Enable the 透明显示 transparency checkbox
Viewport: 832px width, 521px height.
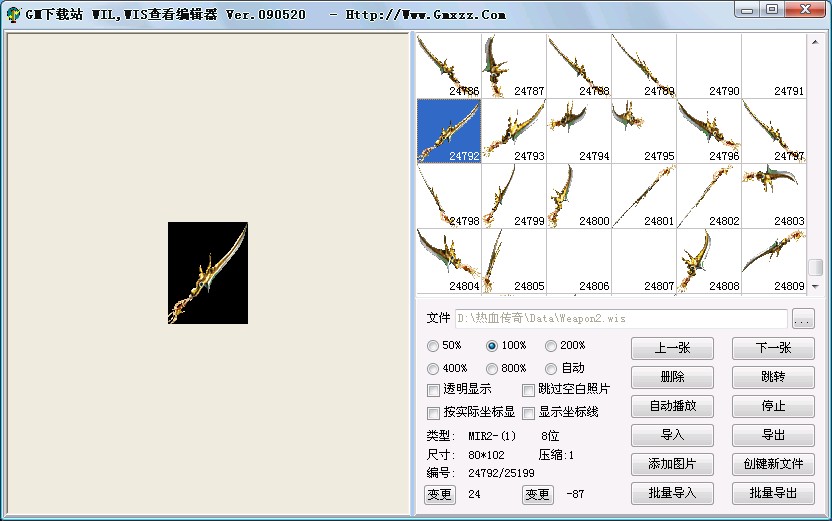pos(434,390)
